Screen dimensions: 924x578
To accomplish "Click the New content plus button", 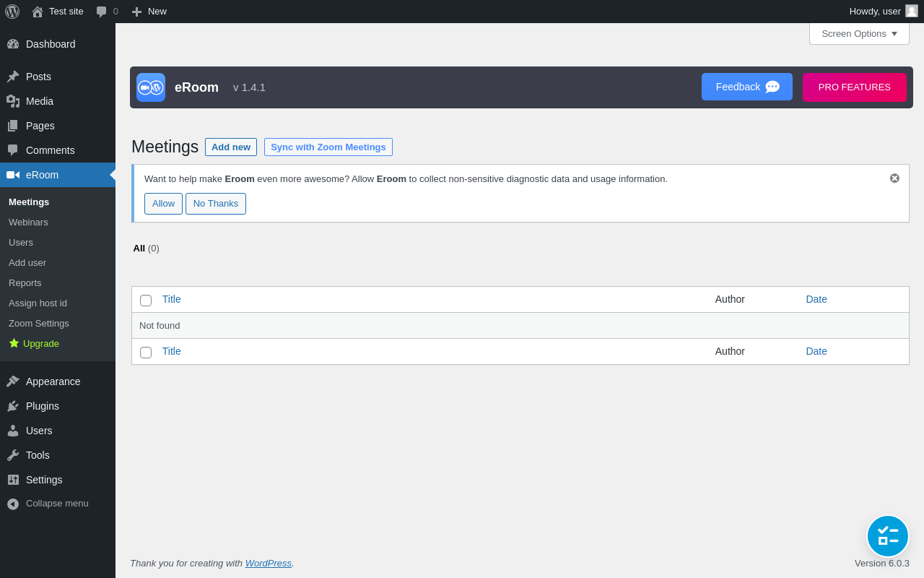I will click(x=149, y=12).
